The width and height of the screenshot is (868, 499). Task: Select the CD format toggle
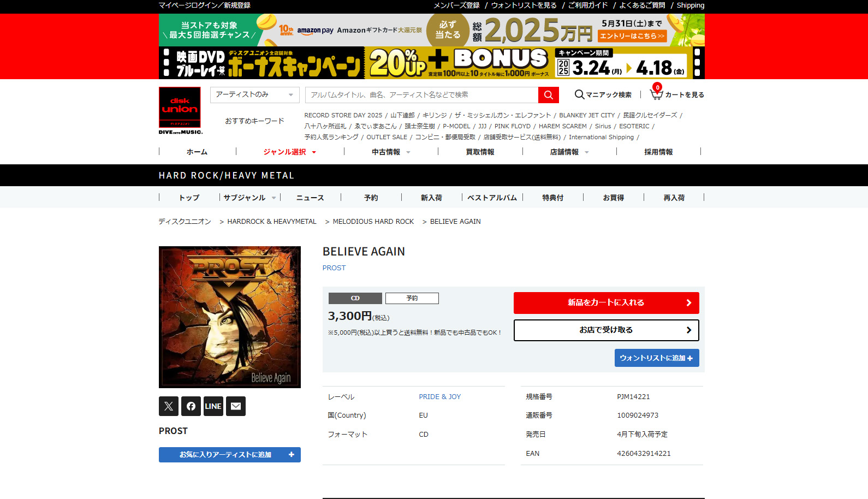pos(355,298)
